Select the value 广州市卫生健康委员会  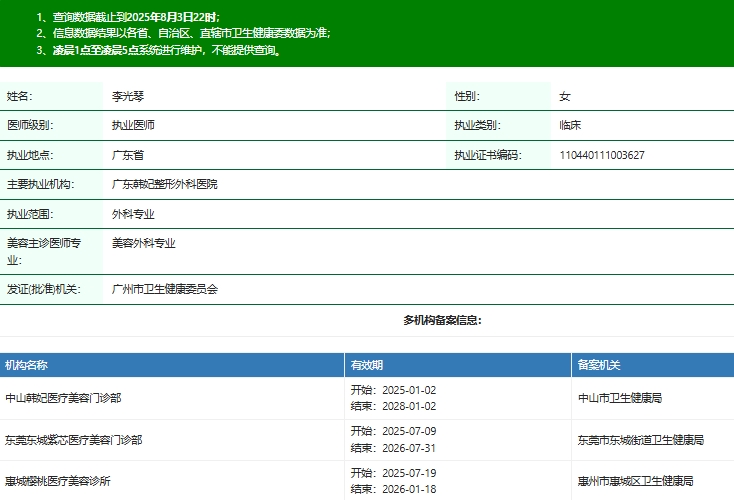click(164, 289)
